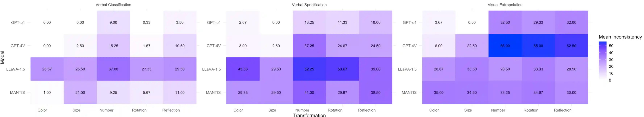Image resolution: width=644 pixels, height=117 pixels.
Task: Select the darkest cell valued 56.00
Action: [x=505, y=46]
